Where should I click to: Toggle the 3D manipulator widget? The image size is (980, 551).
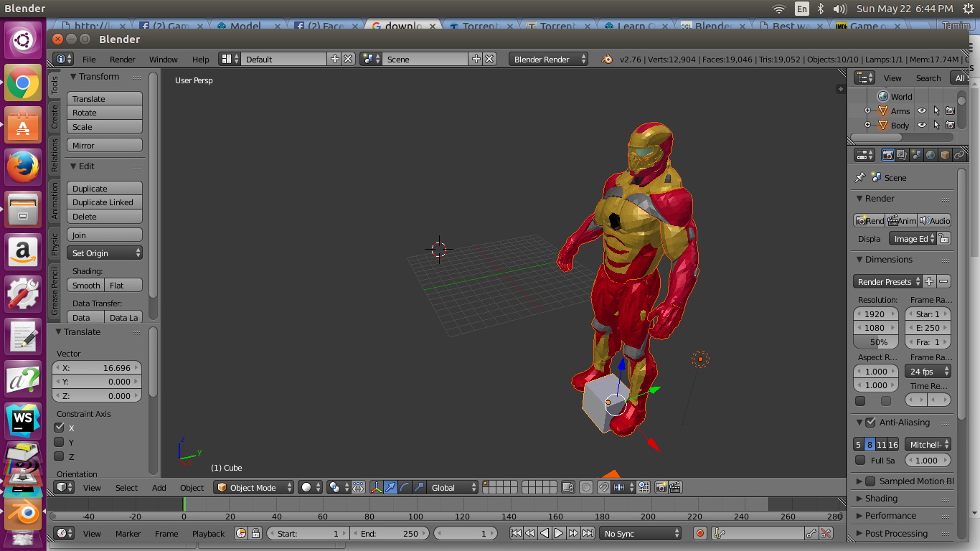click(376, 487)
